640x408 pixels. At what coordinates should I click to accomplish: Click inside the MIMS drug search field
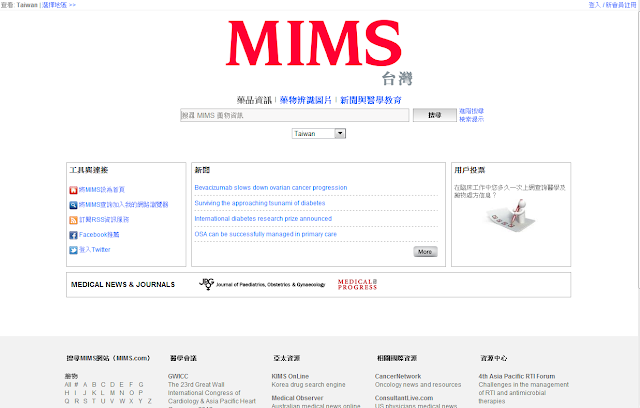tap(295, 115)
